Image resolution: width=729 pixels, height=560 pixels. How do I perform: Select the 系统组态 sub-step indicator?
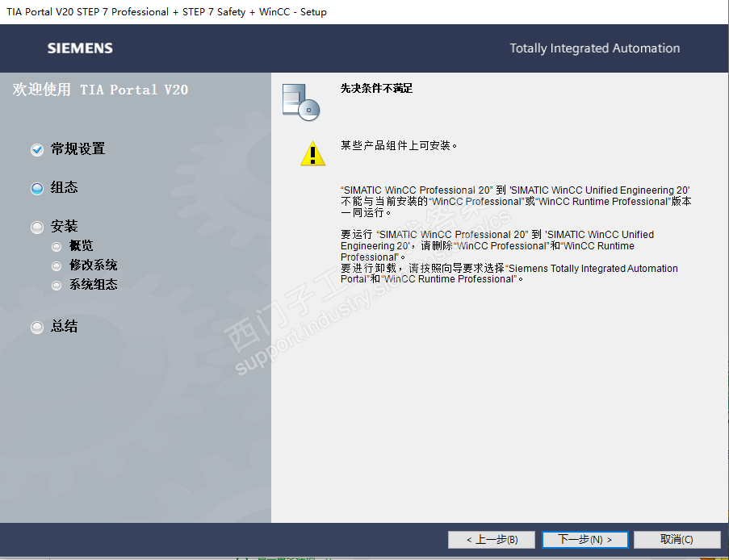(x=57, y=286)
